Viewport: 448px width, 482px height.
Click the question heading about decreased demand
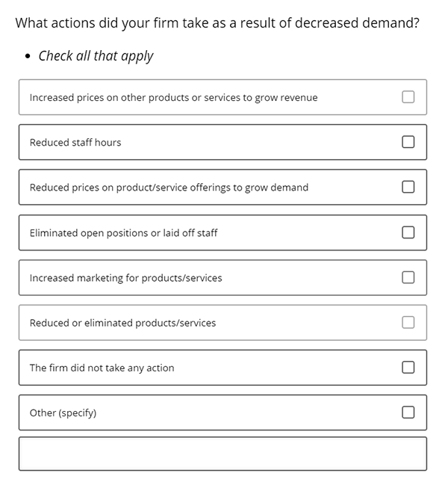click(217, 23)
